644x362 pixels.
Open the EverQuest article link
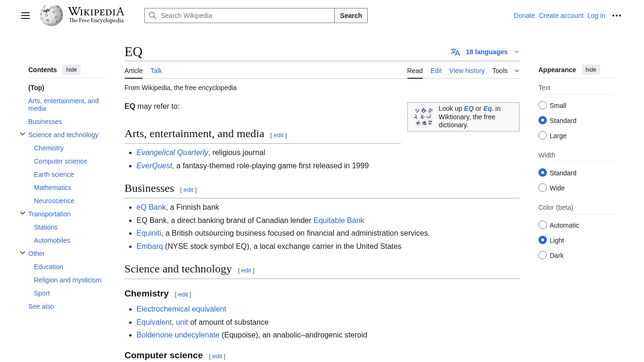tap(154, 166)
